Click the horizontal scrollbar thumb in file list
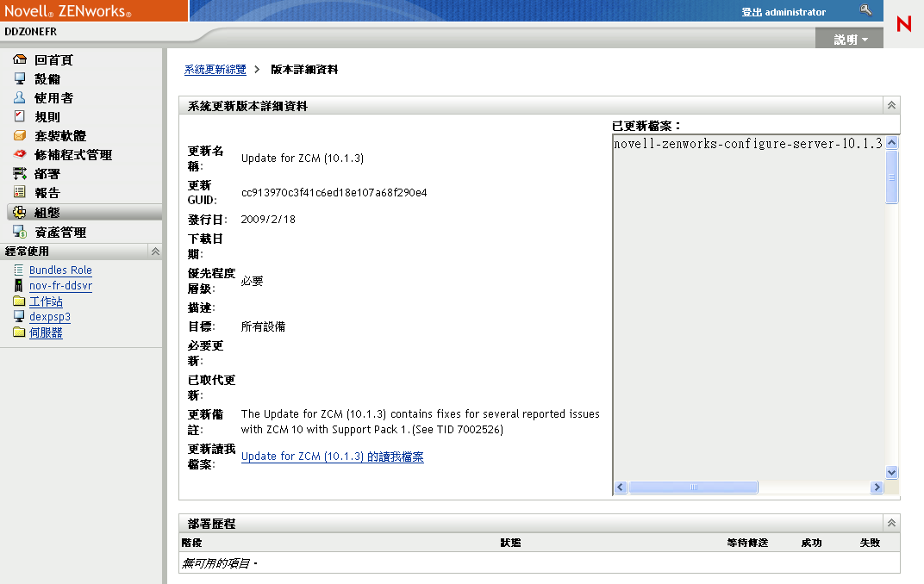Viewport: 924px width, 584px height. point(694,487)
